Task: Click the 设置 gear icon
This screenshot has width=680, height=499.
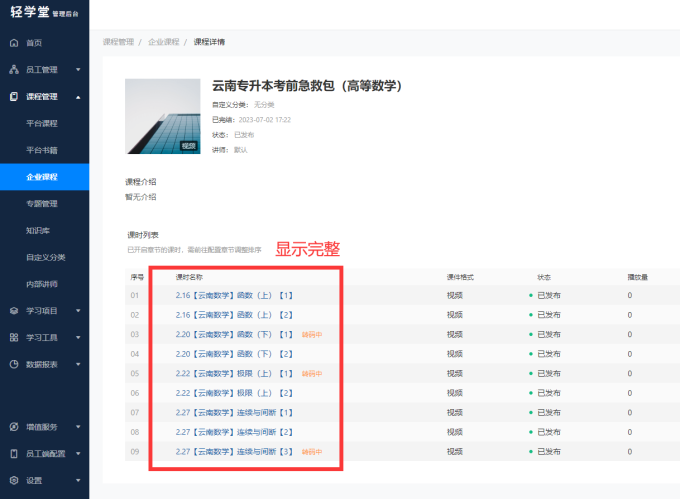Action: (x=13, y=480)
